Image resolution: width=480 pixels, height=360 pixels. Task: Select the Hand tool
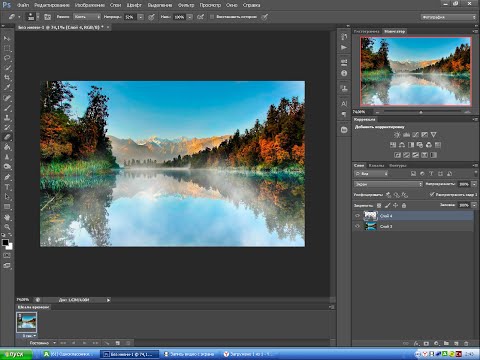7,217
